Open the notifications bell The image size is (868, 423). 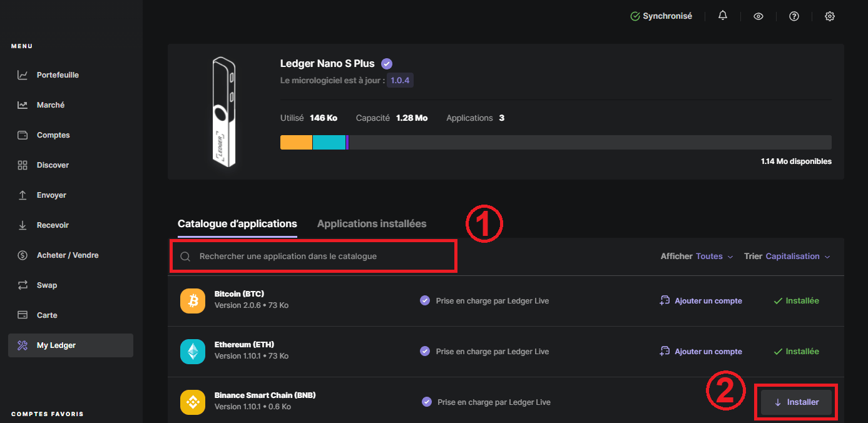(x=723, y=16)
